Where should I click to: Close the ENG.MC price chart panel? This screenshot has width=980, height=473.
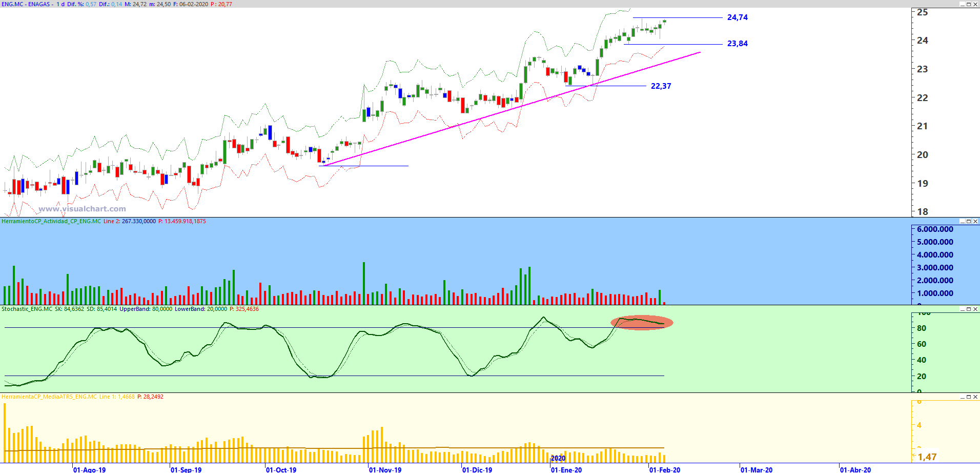[x=975, y=4]
